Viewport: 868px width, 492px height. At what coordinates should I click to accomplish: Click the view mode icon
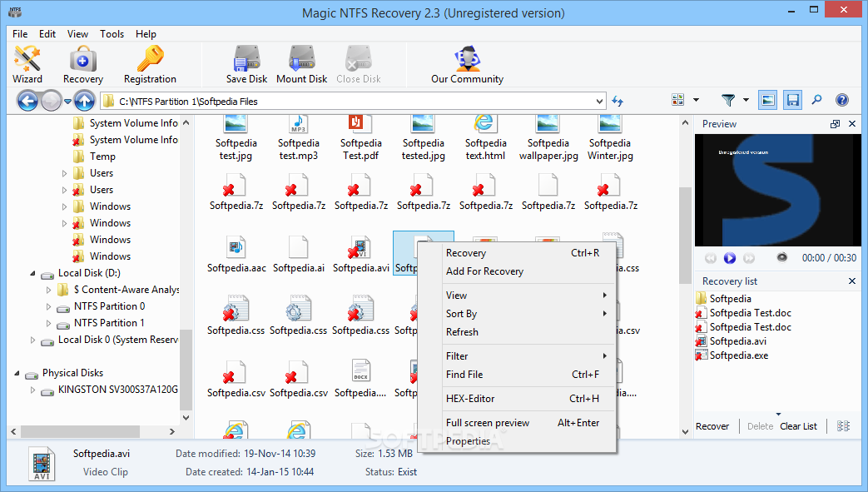tap(677, 100)
